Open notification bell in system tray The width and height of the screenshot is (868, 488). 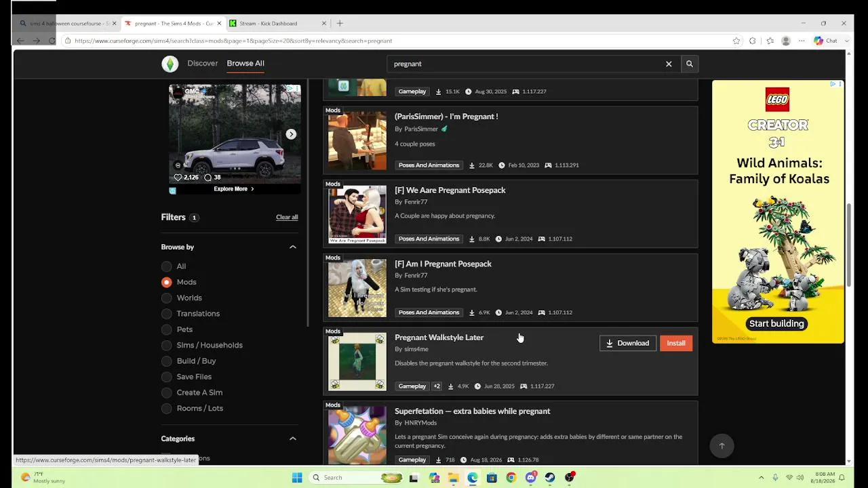843,477
